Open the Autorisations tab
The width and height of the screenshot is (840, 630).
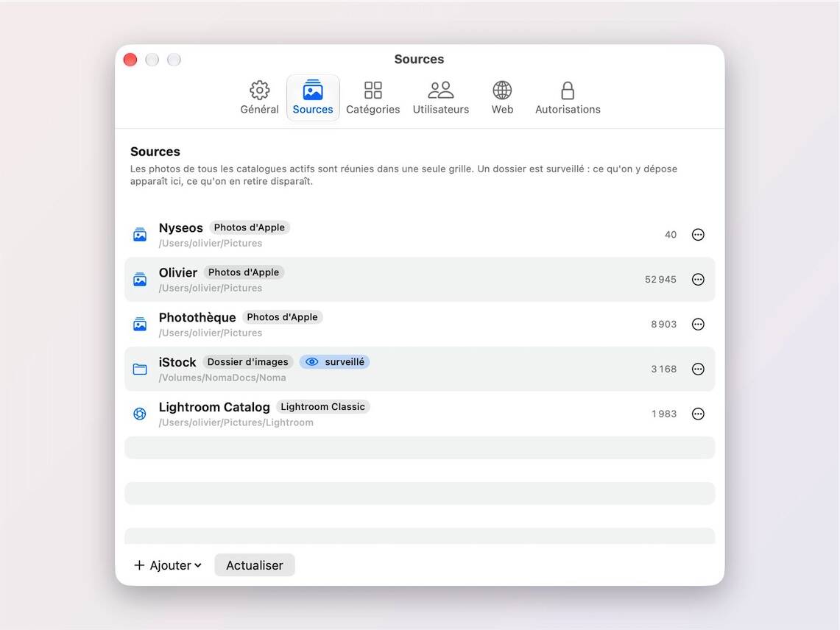(x=568, y=98)
